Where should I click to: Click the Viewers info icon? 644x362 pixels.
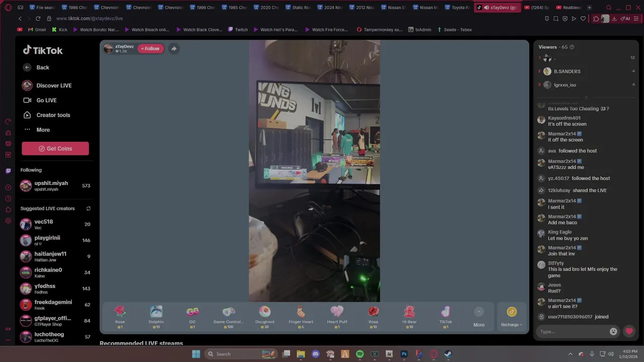point(572,47)
